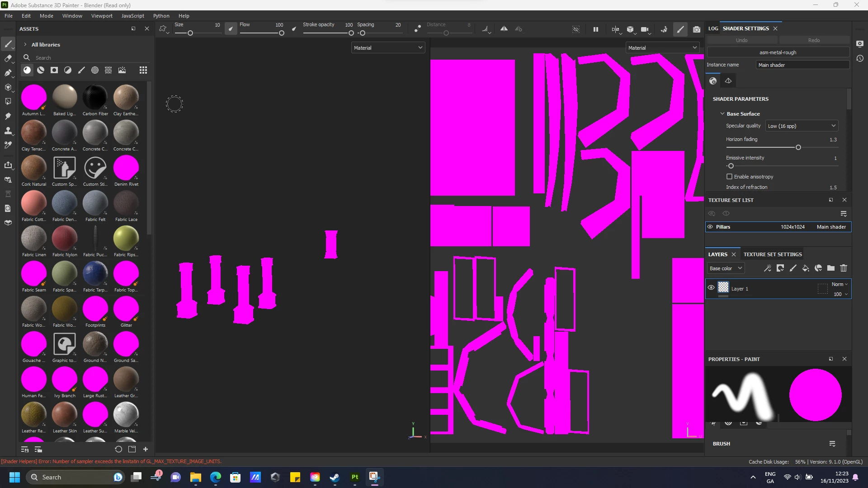
Task: Open the Specular quality dropdown
Action: point(802,126)
